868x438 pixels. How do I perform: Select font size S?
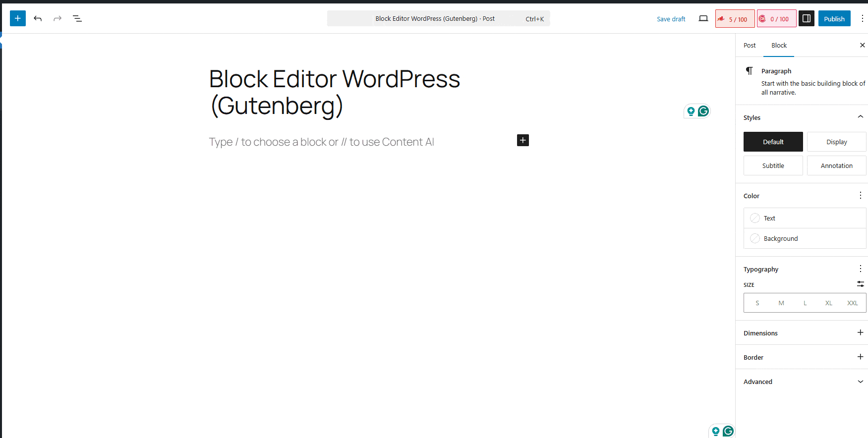pos(757,303)
